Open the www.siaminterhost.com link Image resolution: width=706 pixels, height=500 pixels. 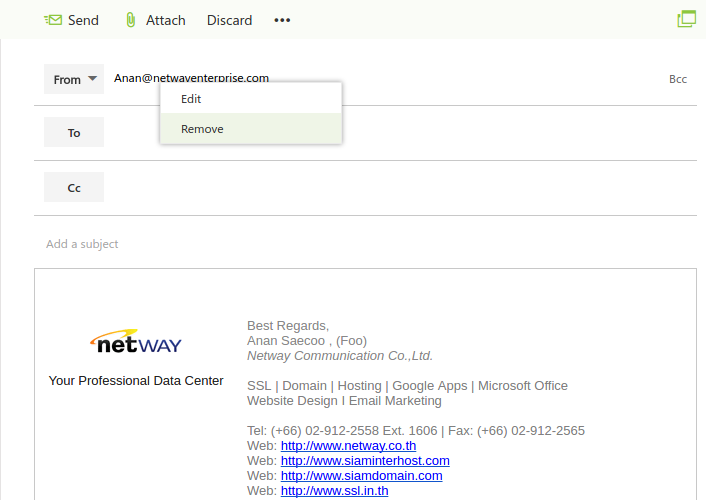[x=365, y=461]
